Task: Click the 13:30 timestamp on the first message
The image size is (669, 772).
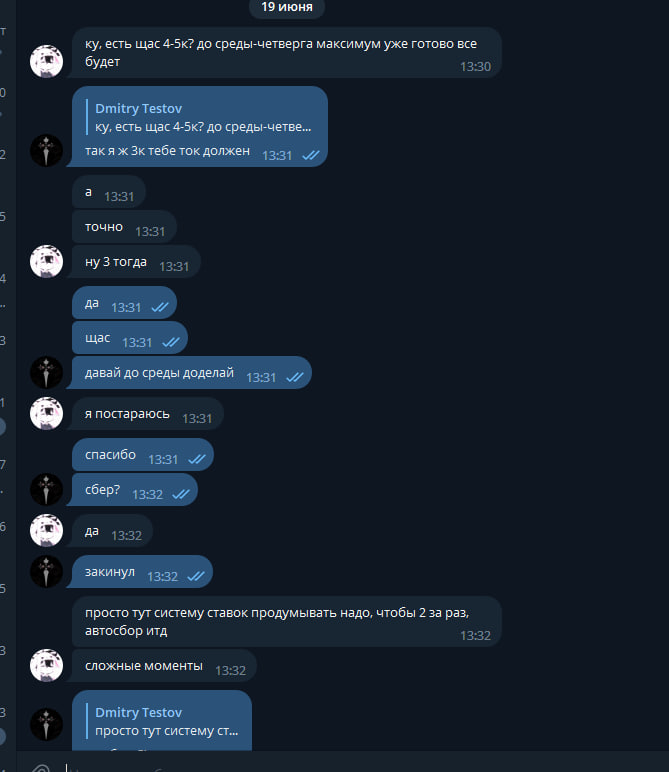Action: coord(475,66)
